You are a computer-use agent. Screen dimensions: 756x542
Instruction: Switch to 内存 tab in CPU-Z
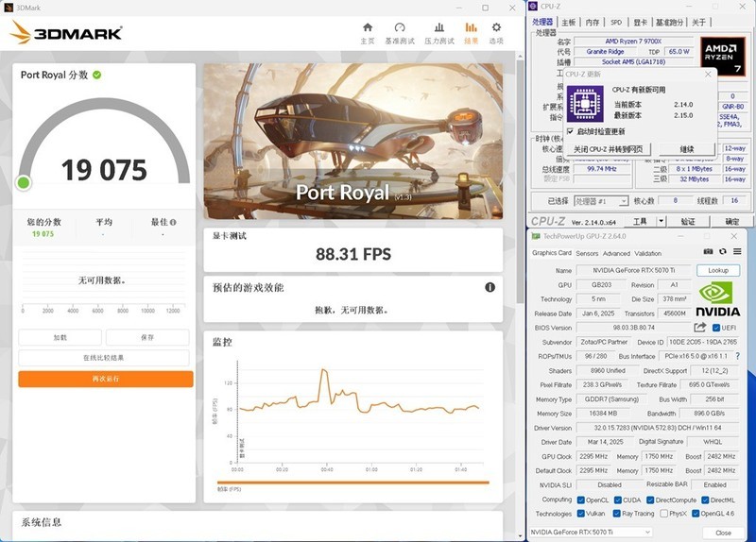pos(593,22)
